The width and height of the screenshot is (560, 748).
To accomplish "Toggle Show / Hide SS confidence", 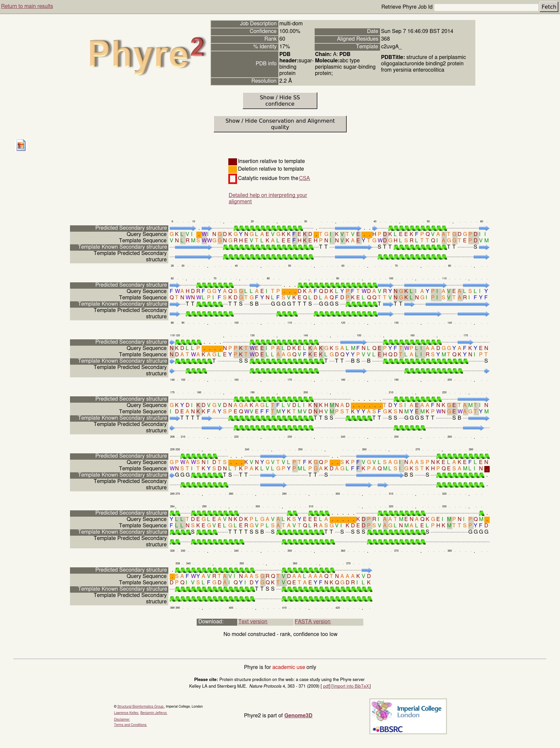I will click(x=280, y=101).
